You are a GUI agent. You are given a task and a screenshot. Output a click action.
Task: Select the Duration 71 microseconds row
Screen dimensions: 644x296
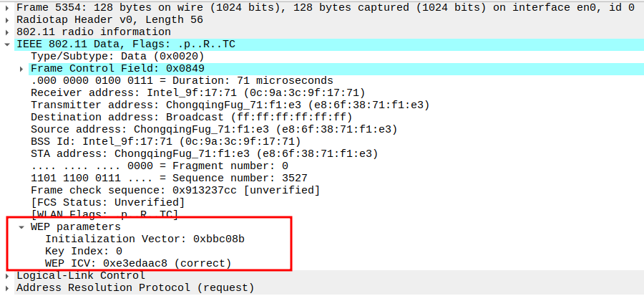tap(182, 80)
